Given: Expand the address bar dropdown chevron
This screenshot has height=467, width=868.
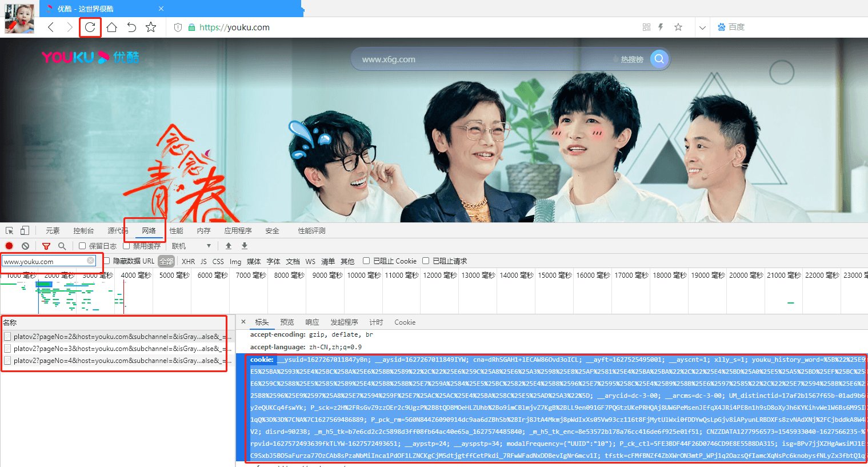Looking at the screenshot, I should [702, 27].
